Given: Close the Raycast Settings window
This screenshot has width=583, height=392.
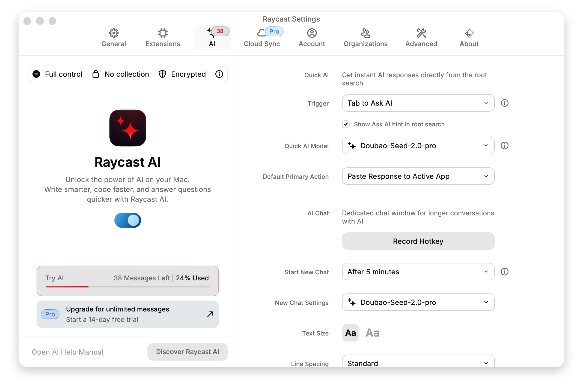Looking at the screenshot, I should (27, 21).
